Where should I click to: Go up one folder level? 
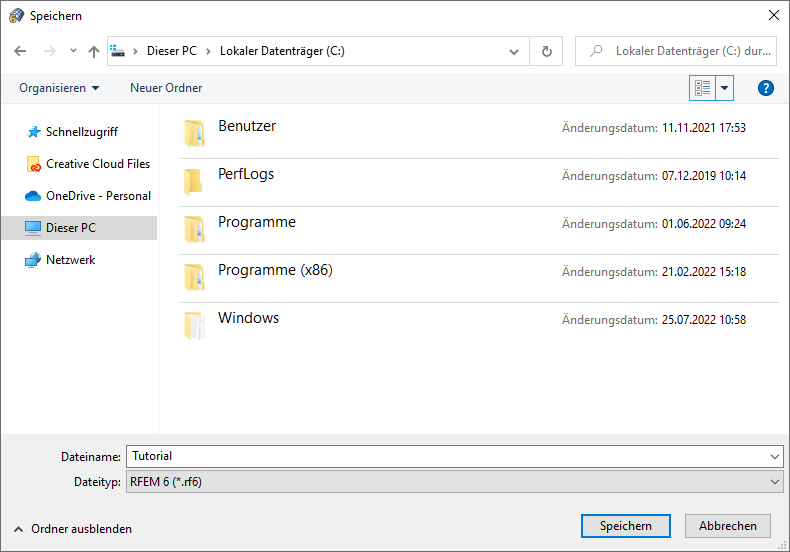tap(94, 51)
